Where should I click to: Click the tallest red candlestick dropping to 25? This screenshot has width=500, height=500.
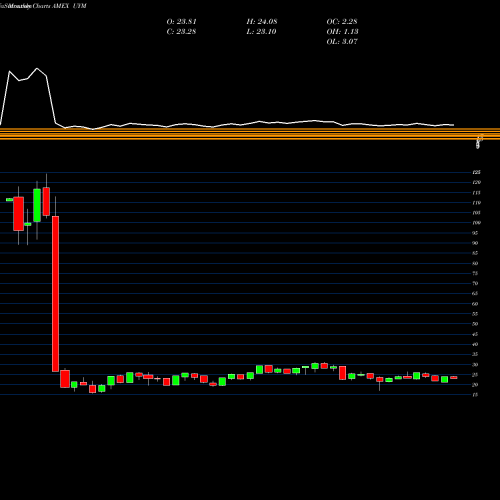pos(55,294)
